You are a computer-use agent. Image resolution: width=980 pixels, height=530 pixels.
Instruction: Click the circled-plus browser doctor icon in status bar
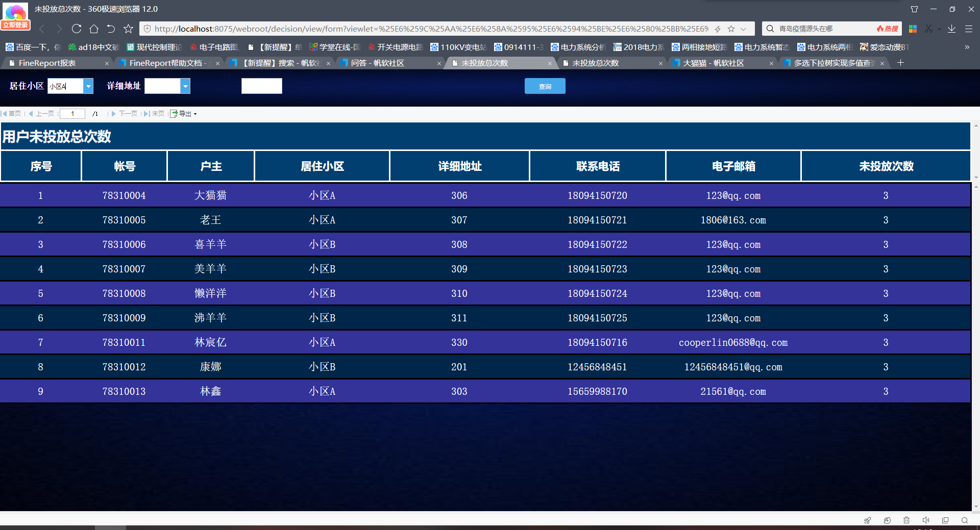coord(887,520)
